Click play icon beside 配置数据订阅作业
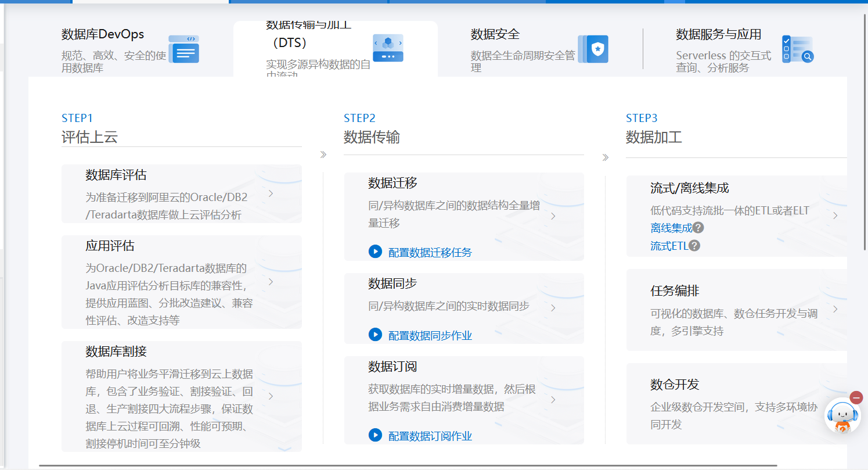The width and height of the screenshot is (868, 470). [375, 435]
